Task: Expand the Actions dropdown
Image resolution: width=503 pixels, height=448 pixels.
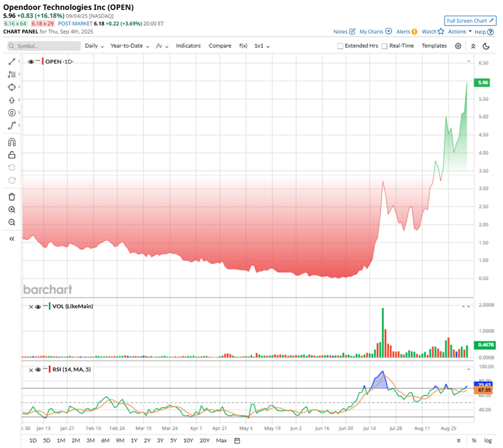Action: (x=460, y=31)
